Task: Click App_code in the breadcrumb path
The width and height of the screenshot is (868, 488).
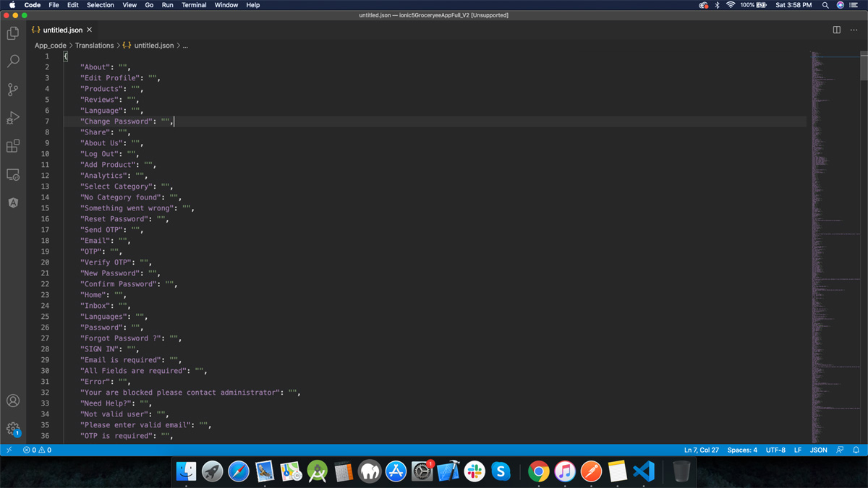Action: [51, 46]
